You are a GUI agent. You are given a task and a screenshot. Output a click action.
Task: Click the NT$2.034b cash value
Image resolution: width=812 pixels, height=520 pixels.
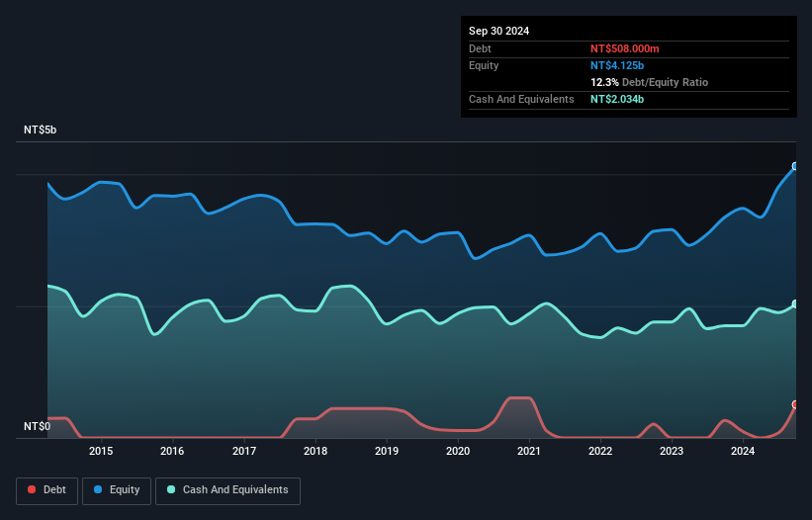617,99
